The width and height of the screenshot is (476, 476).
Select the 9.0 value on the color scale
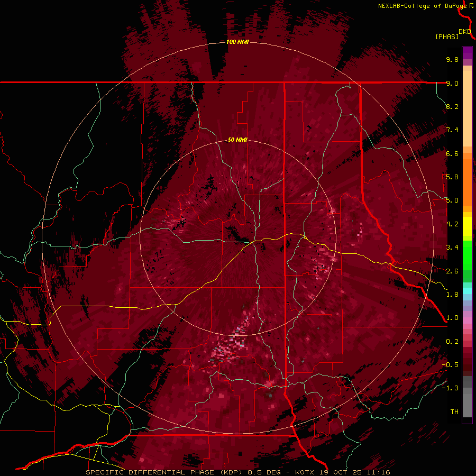pyautogui.click(x=452, y=83)
